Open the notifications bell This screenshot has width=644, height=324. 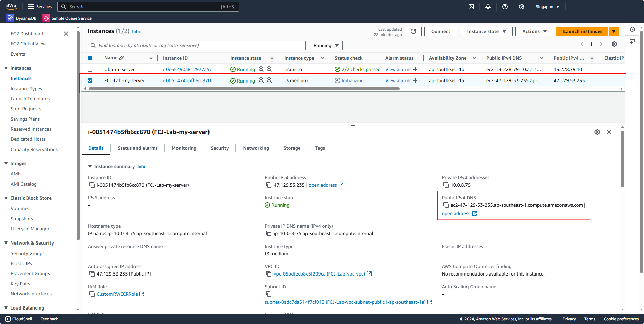tap(488, 7)
